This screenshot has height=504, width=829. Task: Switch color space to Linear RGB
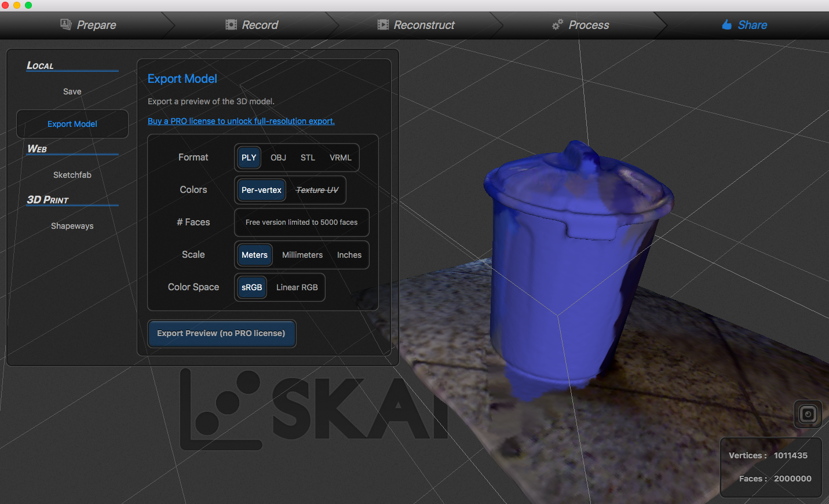(x=297, y=287)
